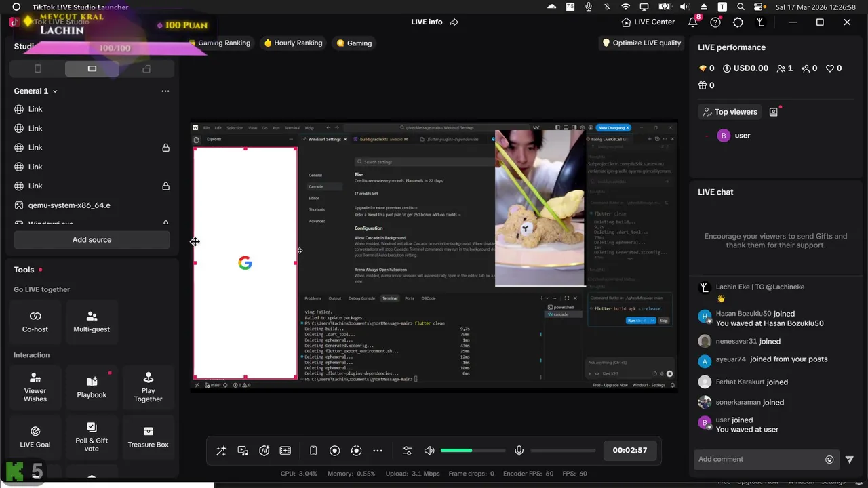Image resolution: width=868 pixels, height=488 pixels.
Task: Click the record button in bottom toolbar
Action: pyautogui.click(x=334, y=451)
